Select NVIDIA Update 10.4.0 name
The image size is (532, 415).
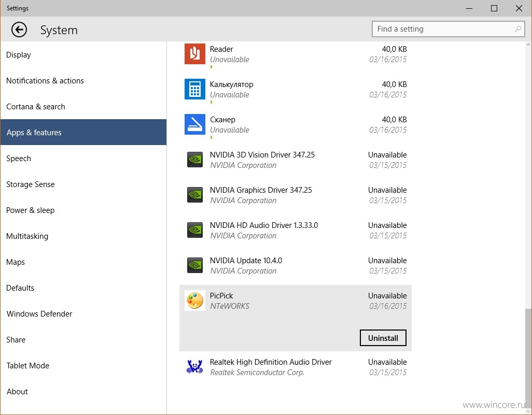click(246, 261)
